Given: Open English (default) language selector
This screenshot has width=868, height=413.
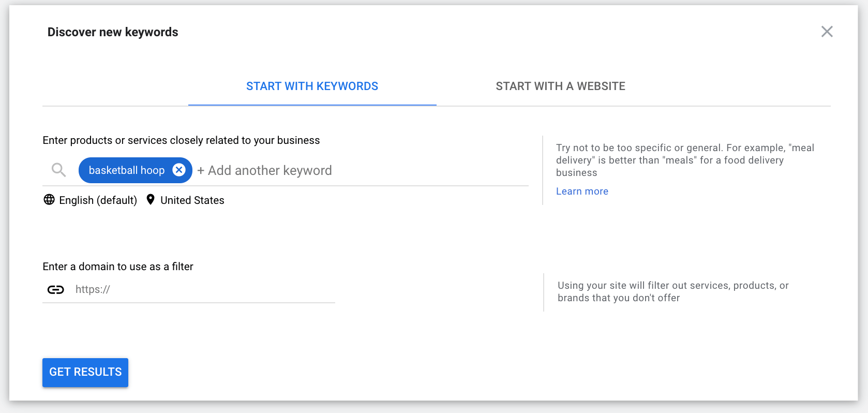Looking at the screenshot, I should click(x=98, y=200).
